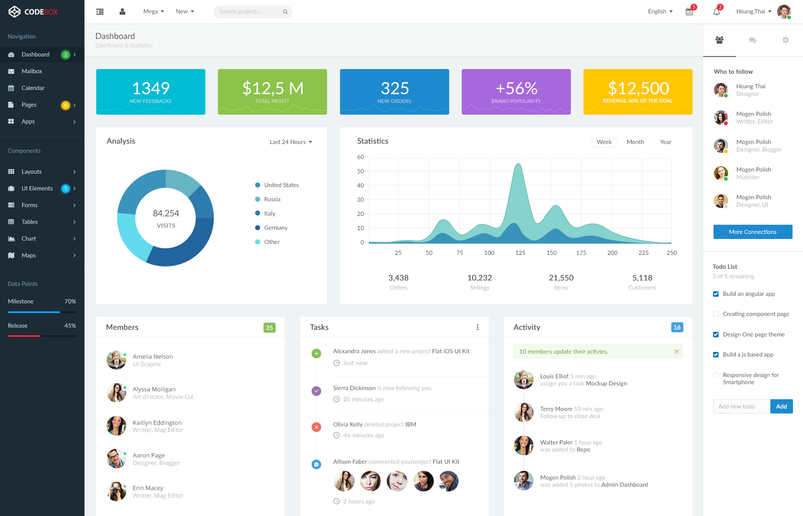Click the CodeBox logo icon
This screenshot has height=516, width=803.
pyautogui.click(x=14, y=11)
